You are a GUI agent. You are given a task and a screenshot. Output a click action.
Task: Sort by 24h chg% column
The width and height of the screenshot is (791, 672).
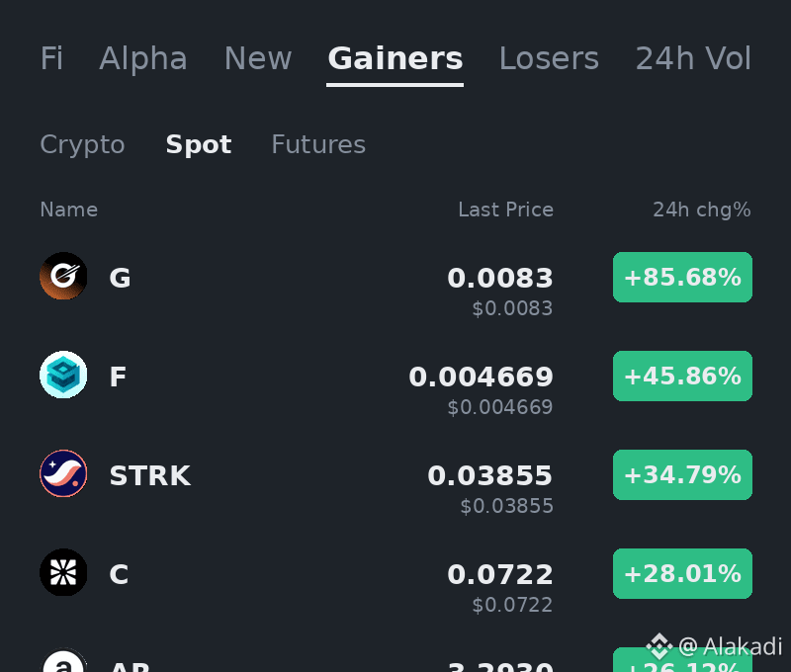[x=702, y=210]
